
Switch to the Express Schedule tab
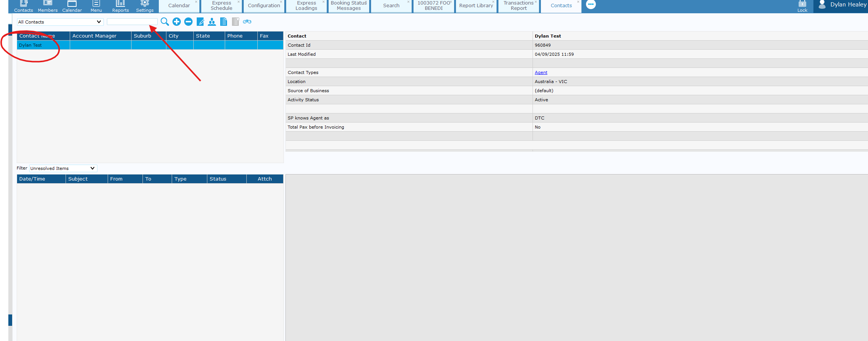[x=221, y=6]
